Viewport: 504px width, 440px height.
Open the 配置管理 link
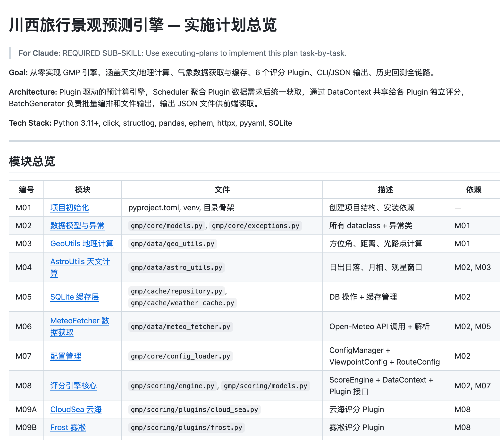[x=65, y=356]
